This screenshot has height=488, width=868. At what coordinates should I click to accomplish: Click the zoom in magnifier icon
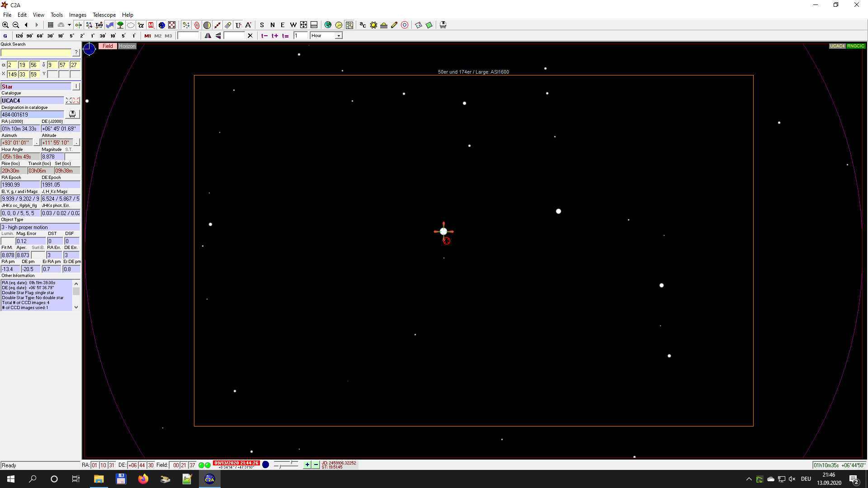point(5,25)
